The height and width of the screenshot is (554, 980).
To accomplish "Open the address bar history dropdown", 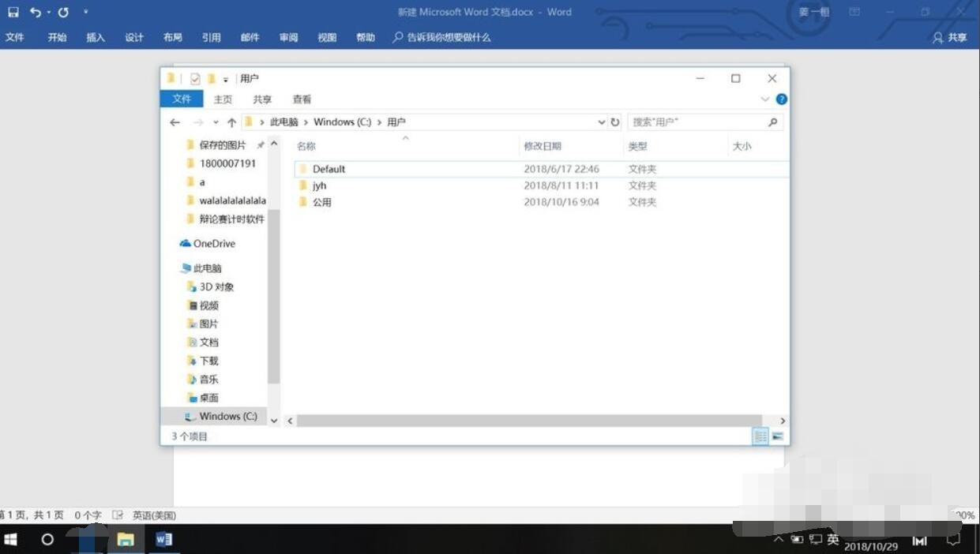I will tap(602, 122).
